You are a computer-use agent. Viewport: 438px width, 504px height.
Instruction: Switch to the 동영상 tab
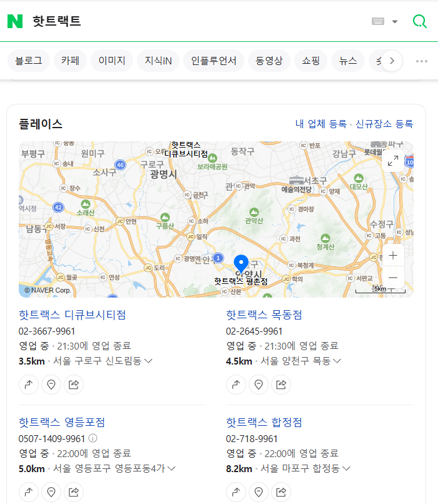269,61
